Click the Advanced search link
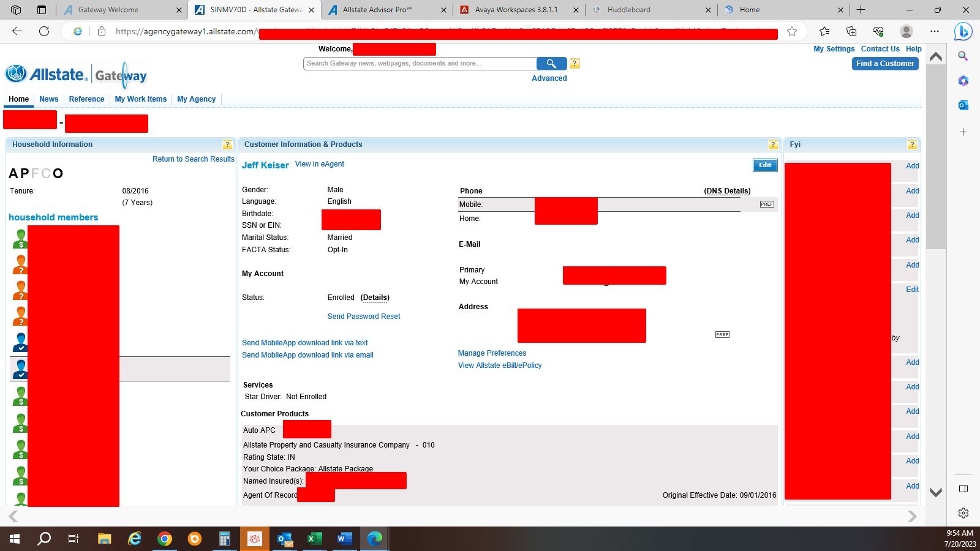This screenshot has width=980, height=551. (549, 78)
